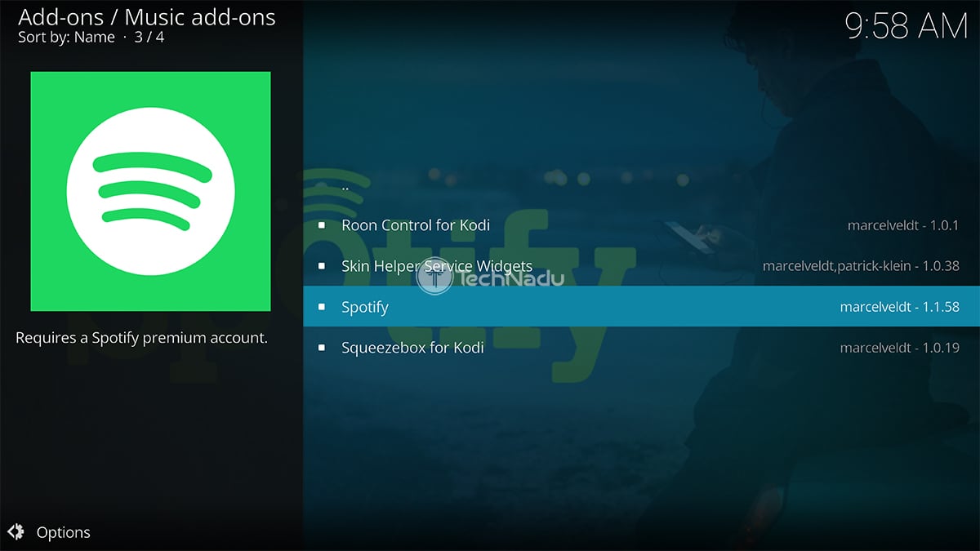Click 'marcelveldt - 1.0.19' version text
This screenshot has width=980, height=551.
click(899, 348)
